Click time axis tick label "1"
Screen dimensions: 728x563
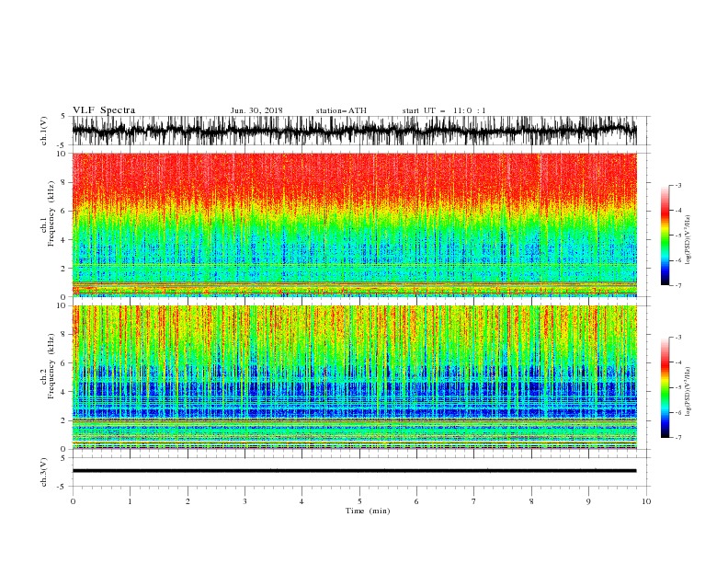[130, 501]
